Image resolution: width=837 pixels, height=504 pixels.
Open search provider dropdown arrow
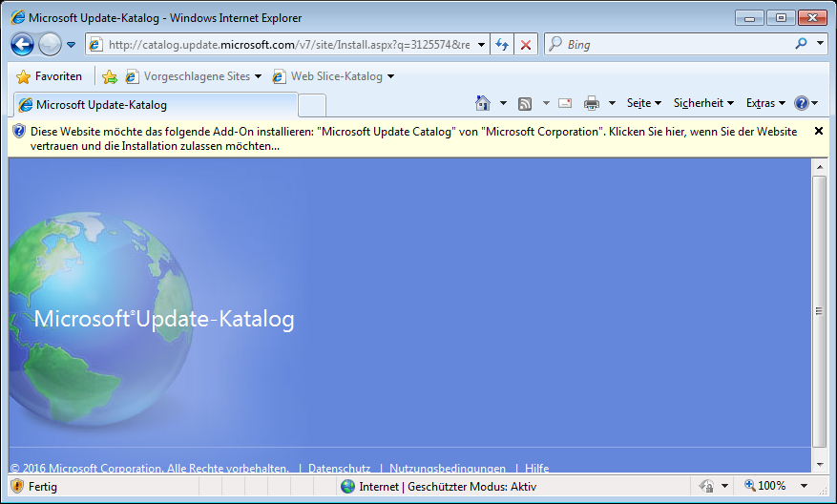point(821,43)
